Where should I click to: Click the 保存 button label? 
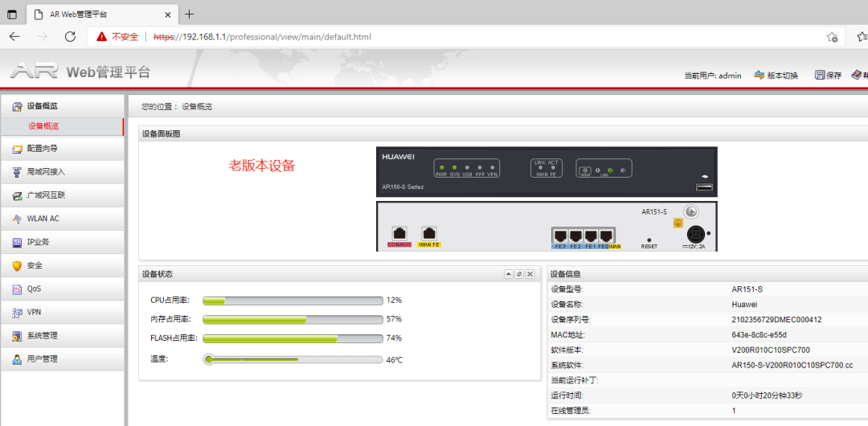(x=833, y=76)
